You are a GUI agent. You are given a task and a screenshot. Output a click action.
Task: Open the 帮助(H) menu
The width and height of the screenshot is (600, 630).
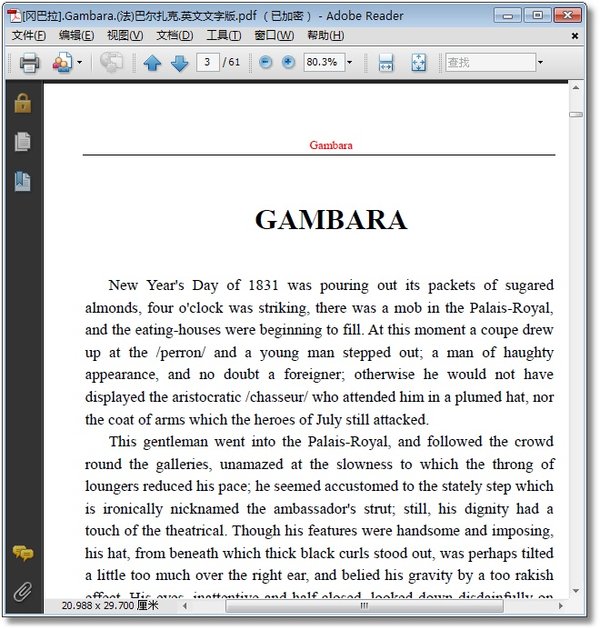click(x=326, y=36)
